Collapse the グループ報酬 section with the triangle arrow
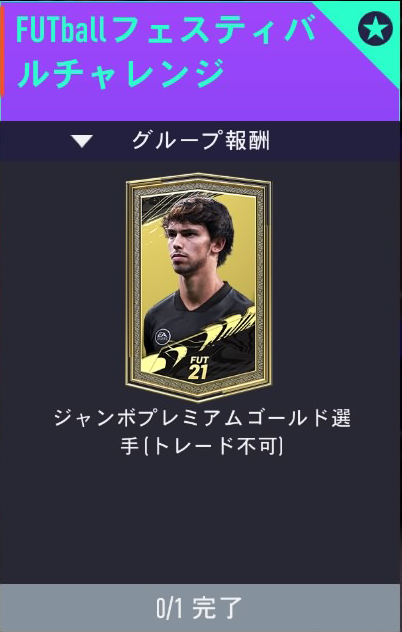The width and height of the screenshot is (402, 632). click(x=82, y=141)
